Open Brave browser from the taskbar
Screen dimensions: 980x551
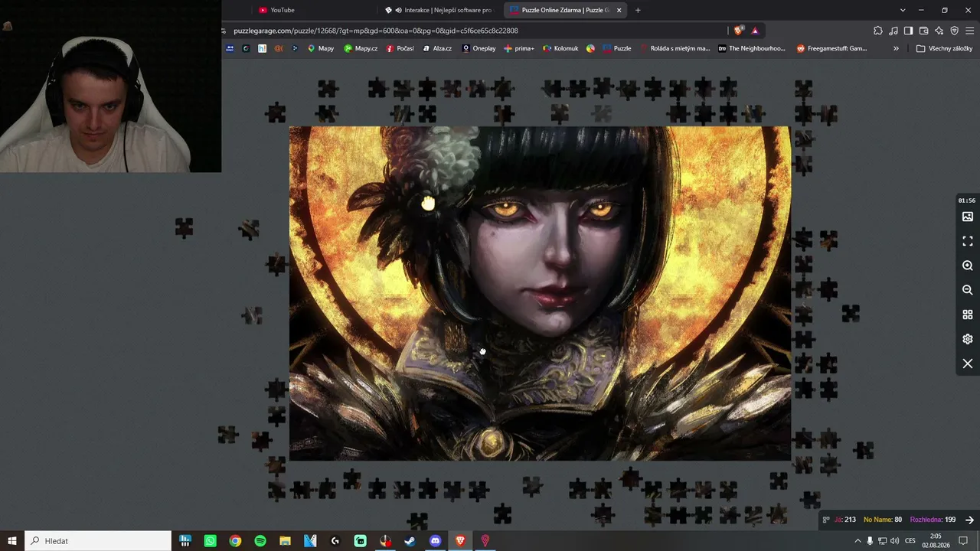(460, 541)
